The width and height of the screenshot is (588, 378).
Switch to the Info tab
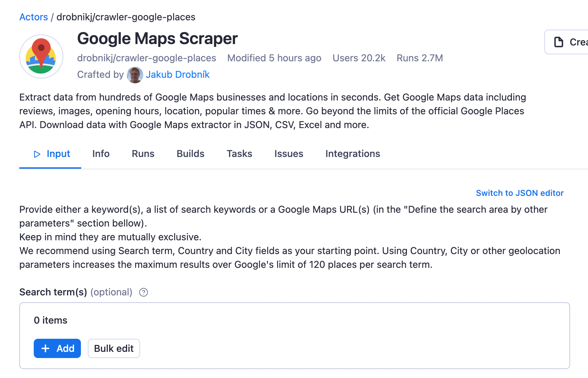[101, 154]
